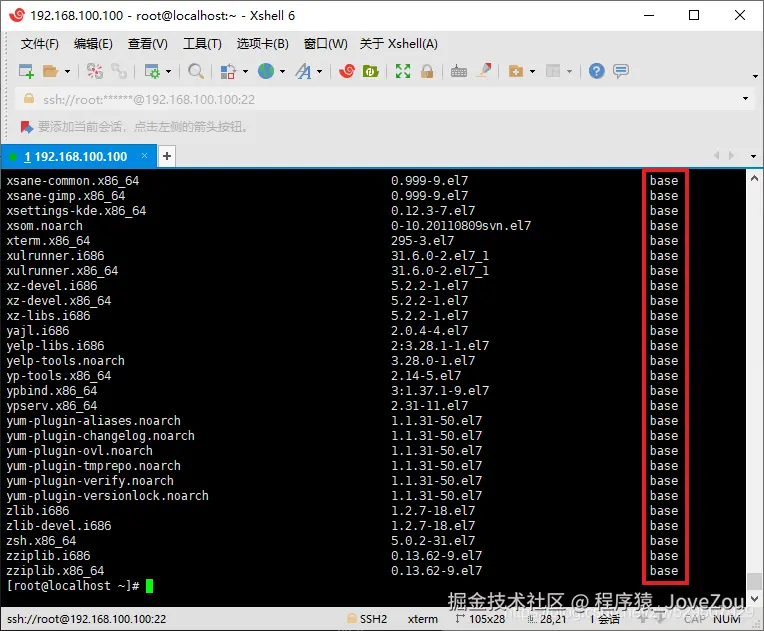Expand the color scheme dropdown arrow
764x631 pixels.
[245, 72]
